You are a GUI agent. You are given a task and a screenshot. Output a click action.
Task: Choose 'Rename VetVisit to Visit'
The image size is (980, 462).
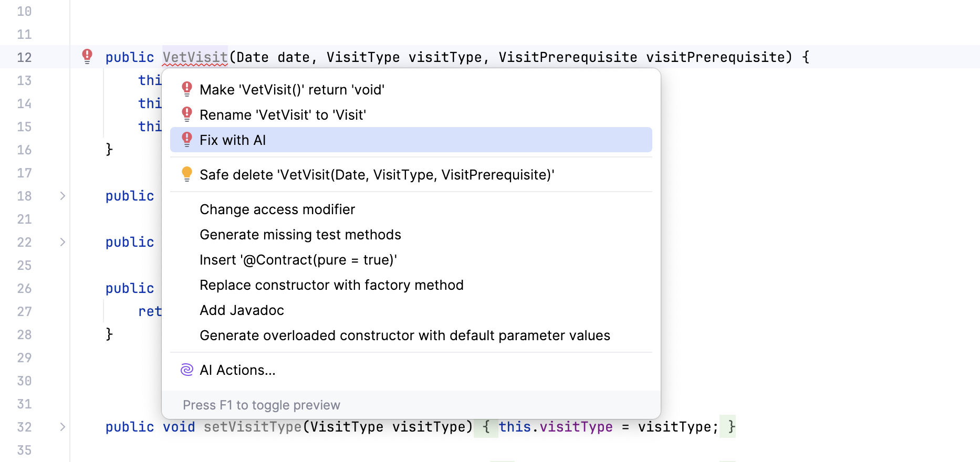tap(283, 114)
